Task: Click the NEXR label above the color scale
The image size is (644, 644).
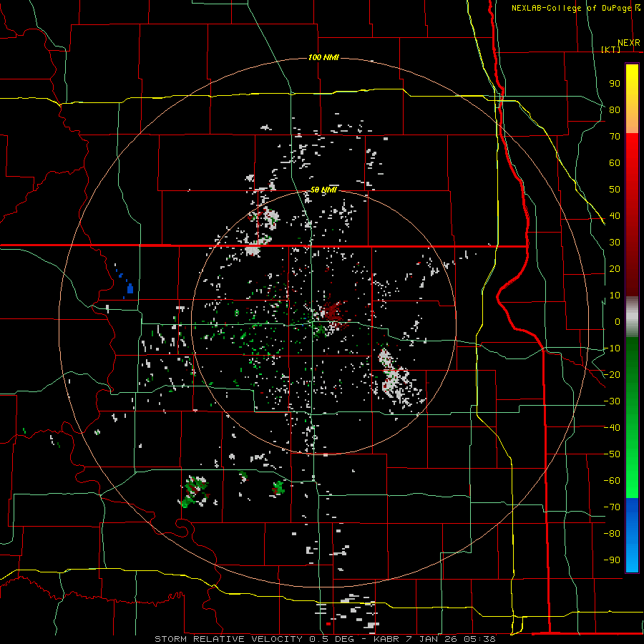Action: [x=629, y=43]
